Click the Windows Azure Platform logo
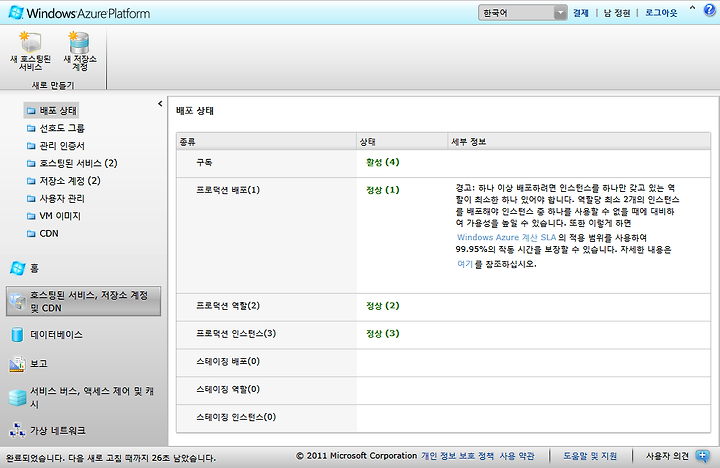The image size is (720, 468). tap(79, 13)
